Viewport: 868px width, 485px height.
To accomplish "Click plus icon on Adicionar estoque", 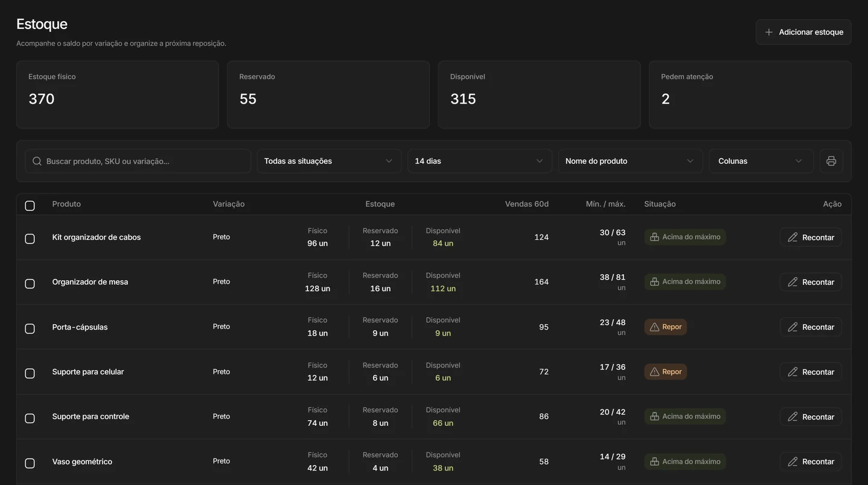I will pos(769,32).
